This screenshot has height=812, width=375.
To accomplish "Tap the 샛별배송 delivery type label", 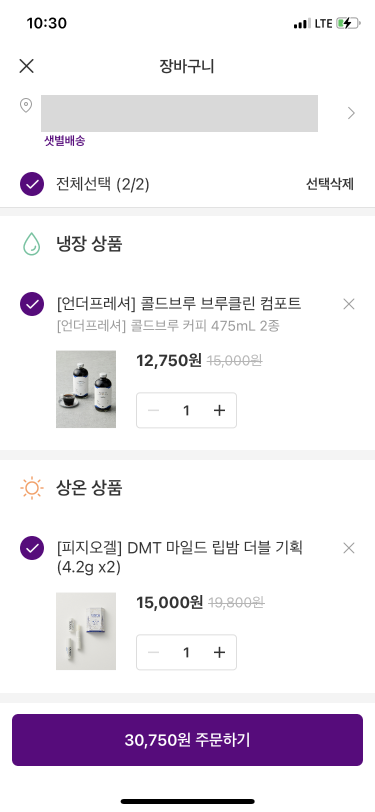I will [x=64, y=141].
